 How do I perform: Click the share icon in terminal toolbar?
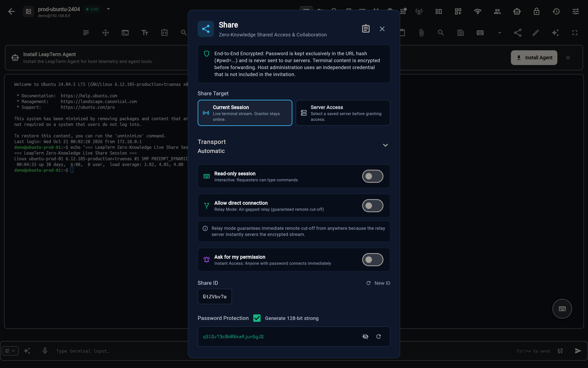(518, 33)
